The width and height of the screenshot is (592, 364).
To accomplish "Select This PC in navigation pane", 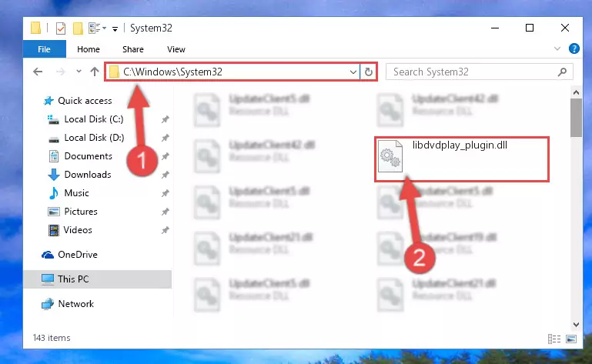I will pos(98,279).
